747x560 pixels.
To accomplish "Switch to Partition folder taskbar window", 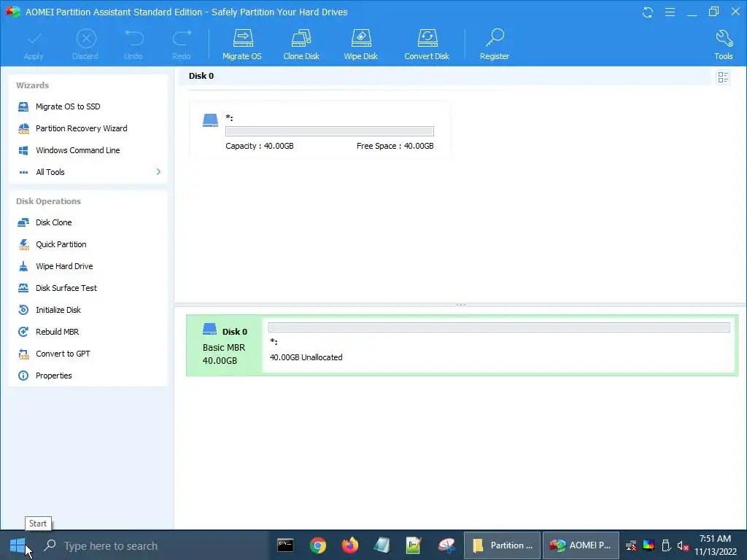I will (x=502, y=545).
